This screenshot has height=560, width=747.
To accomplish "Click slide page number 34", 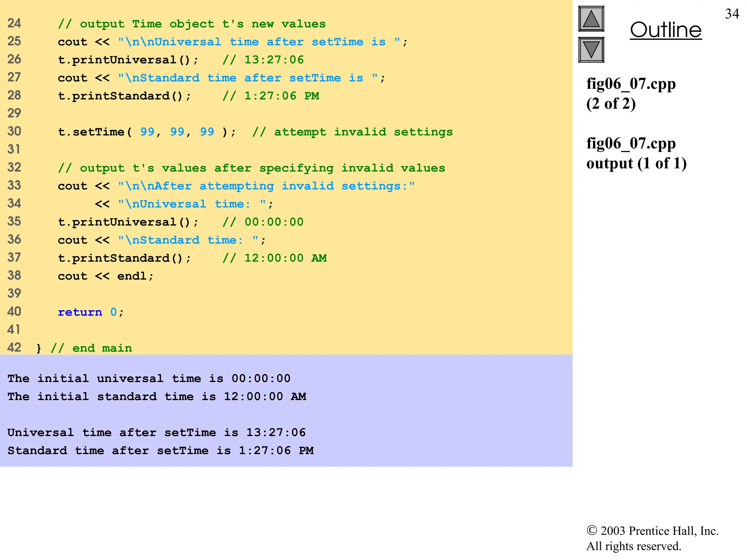I will click(x=732, y=14).
